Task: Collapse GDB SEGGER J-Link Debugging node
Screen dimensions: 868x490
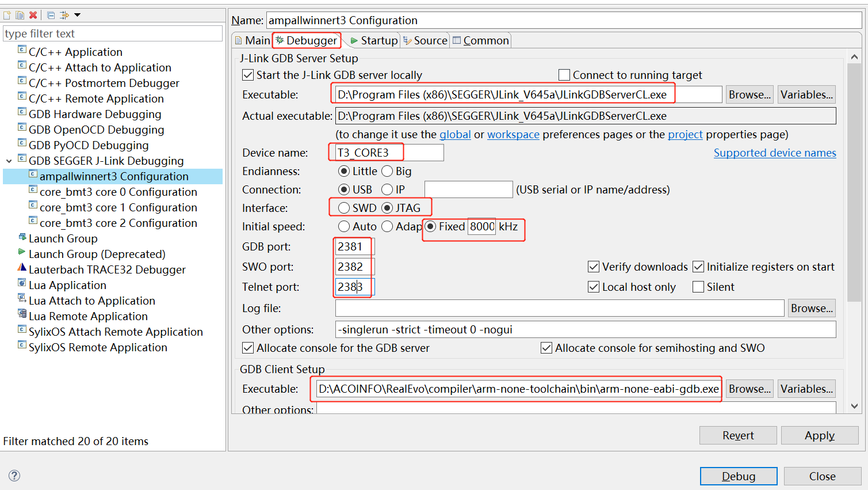Action: click(x=9, y=161)
